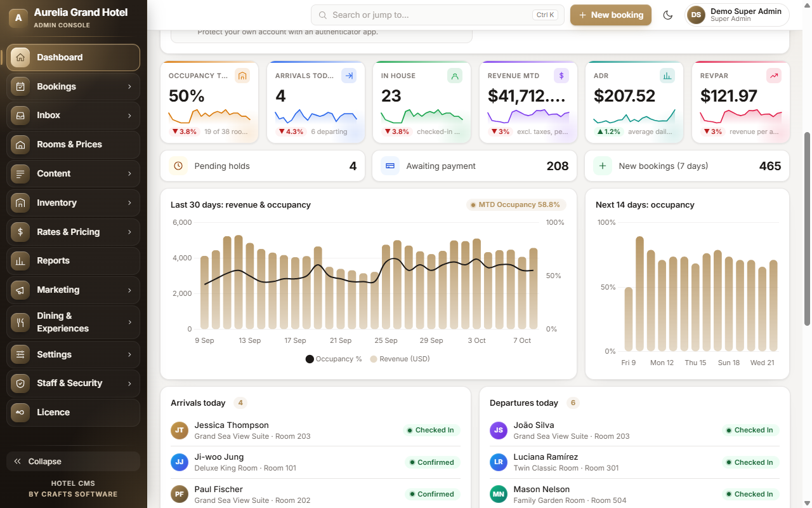Screen dimensions: 812x508
Task: Collapse the sidebar navigation
Action: coord(73,462)
